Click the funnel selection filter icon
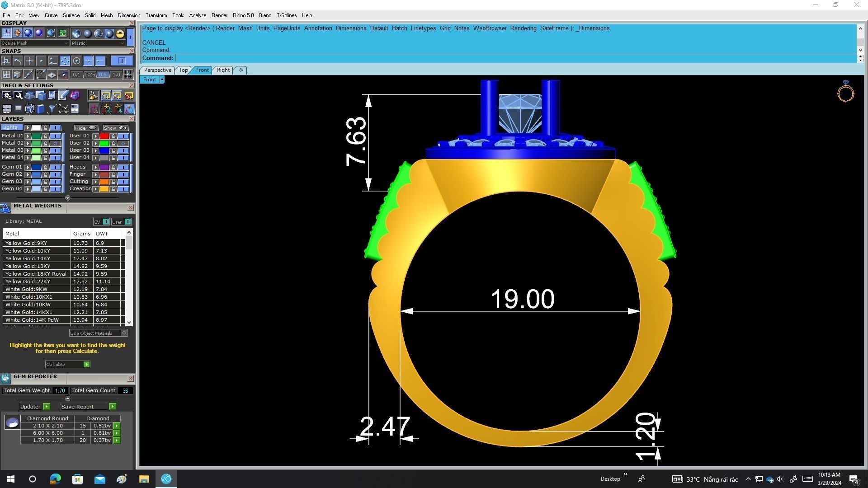 52,109
